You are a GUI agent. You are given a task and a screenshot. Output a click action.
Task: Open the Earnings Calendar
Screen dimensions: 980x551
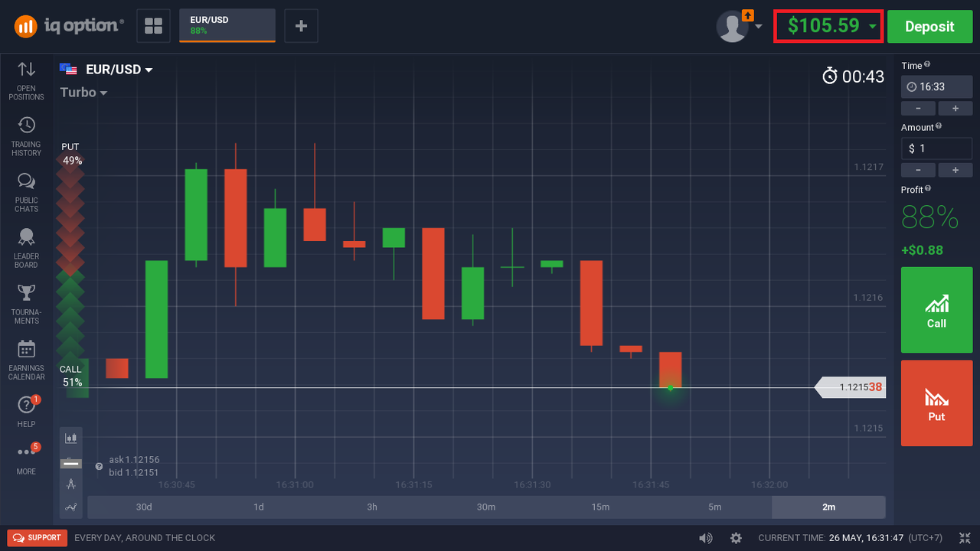pos(26,360)
